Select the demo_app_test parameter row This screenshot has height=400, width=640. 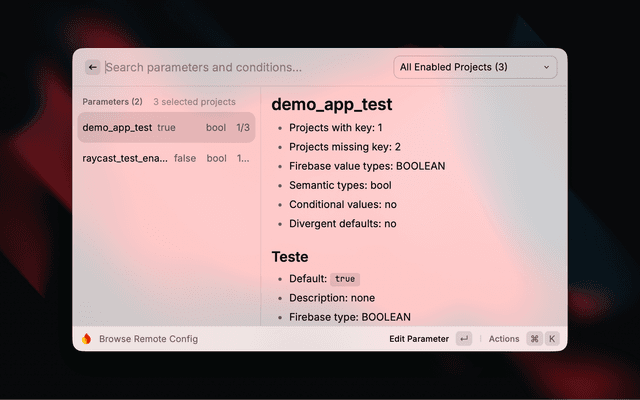point(166,127)
